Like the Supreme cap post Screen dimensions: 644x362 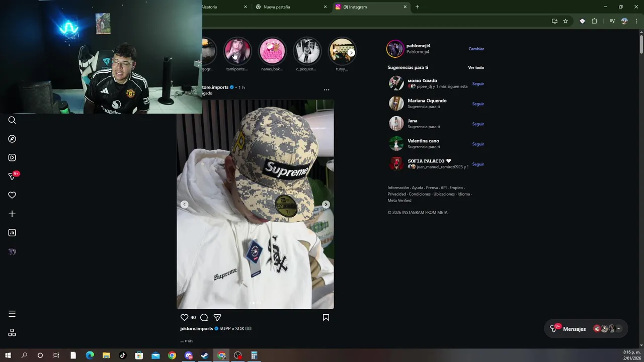tap(184, 317)
